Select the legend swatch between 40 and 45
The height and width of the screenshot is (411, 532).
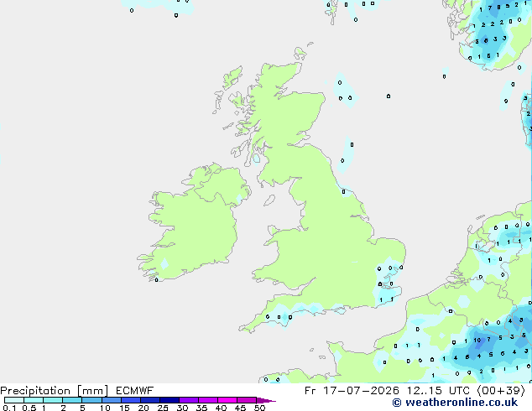[227, 400]
